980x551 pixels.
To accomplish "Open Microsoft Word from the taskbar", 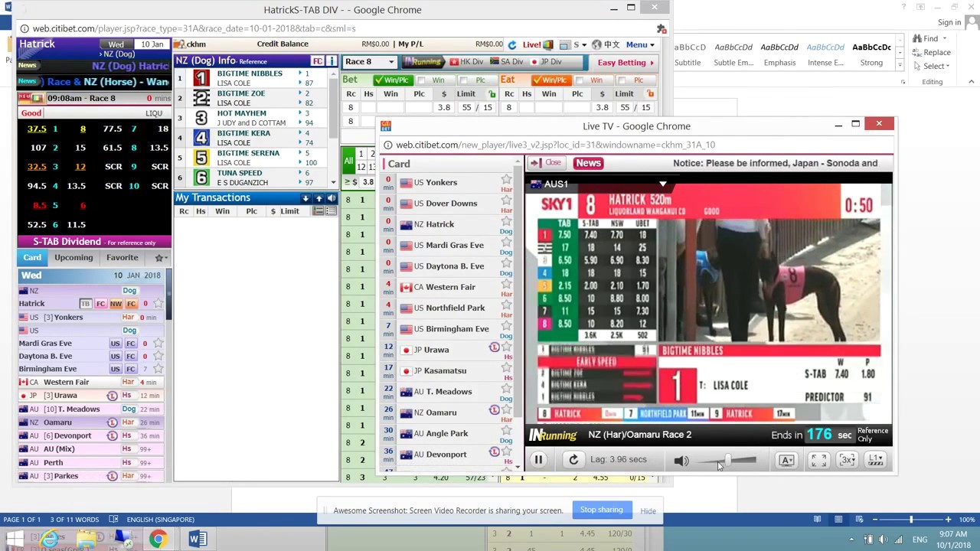I will pos(198,540).
